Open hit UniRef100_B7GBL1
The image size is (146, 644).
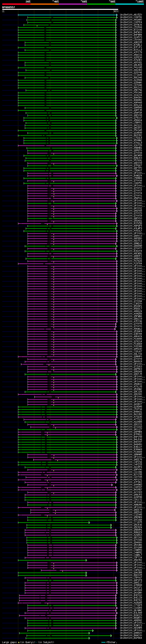(x=131, y=45)
